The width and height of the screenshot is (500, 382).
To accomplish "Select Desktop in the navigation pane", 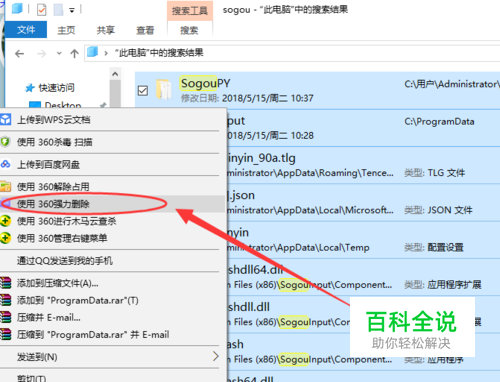I will tap(63, 105).
